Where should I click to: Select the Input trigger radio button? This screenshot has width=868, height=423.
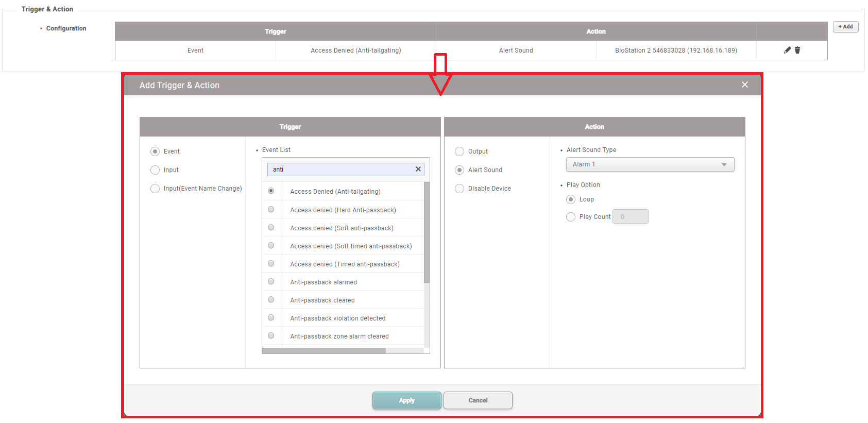click(155, 170)
